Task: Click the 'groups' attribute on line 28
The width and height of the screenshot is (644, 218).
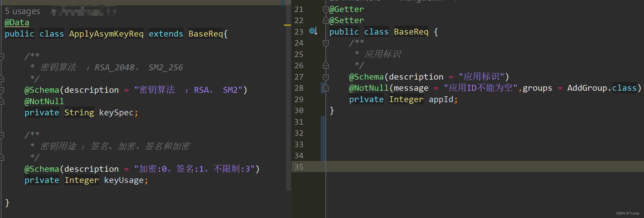Action: coord(538,88)
